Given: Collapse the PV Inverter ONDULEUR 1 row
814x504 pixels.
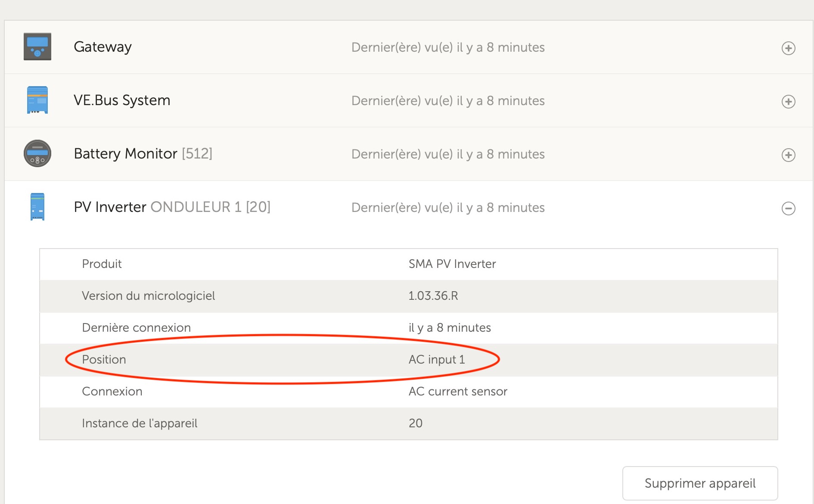Looking at the screenshot, I should pos(788,208).
